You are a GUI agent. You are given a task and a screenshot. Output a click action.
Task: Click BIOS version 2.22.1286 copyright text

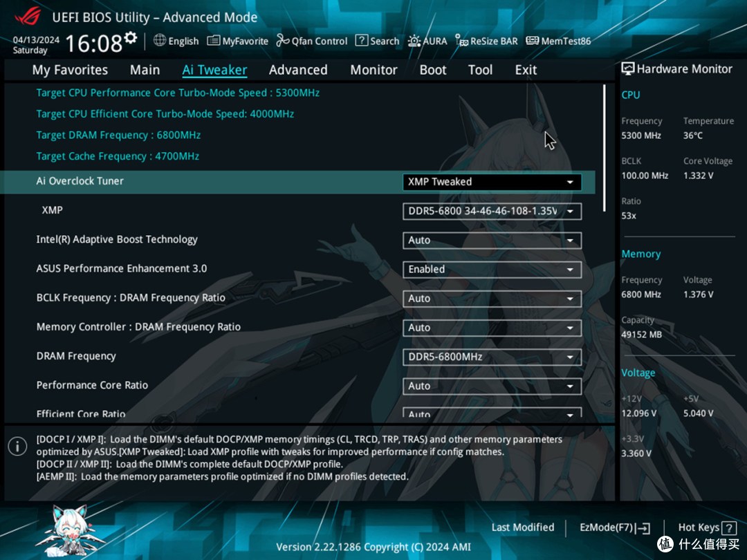[x=373, y=547]
